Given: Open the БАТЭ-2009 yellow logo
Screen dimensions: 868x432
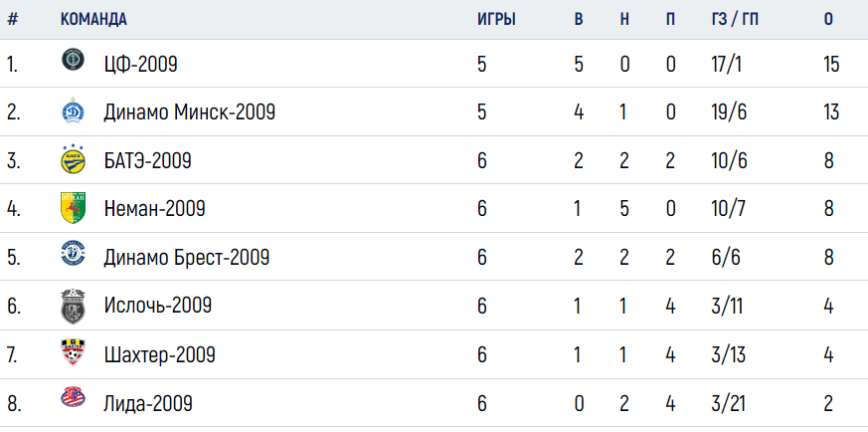Looking at the screenshot, I should 73,159.
